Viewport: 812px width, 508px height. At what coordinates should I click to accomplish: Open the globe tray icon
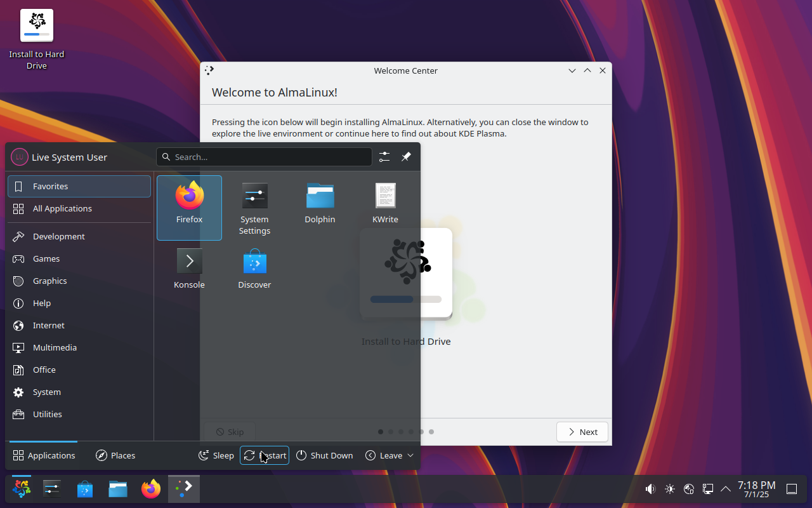689,489
